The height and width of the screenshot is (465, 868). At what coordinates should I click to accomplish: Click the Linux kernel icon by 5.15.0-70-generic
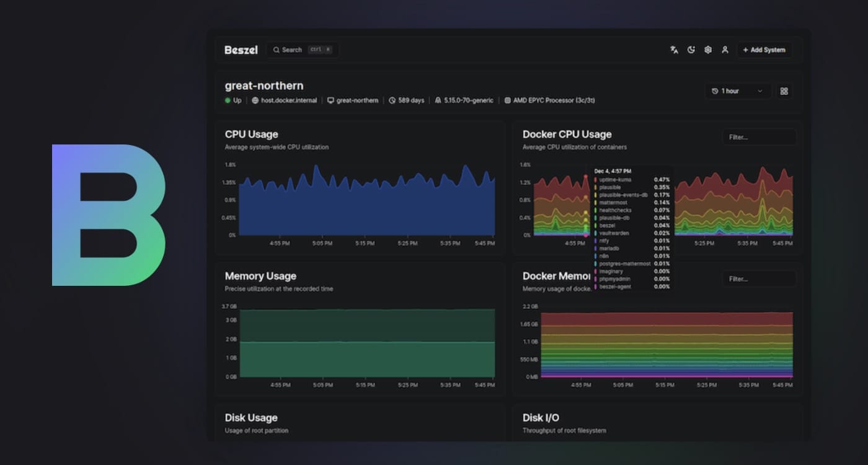click(438, 100)
